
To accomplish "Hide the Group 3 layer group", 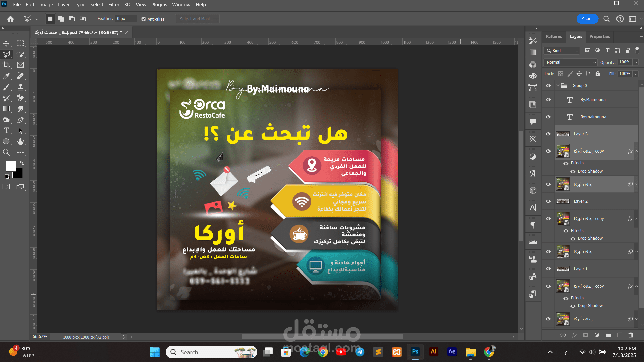I will coord(548,86).
